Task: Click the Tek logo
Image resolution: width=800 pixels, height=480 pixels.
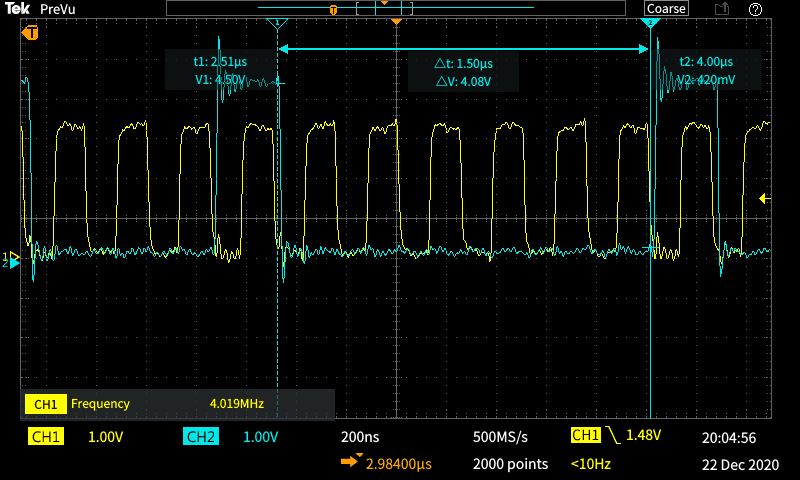Action: coord(17,9)
